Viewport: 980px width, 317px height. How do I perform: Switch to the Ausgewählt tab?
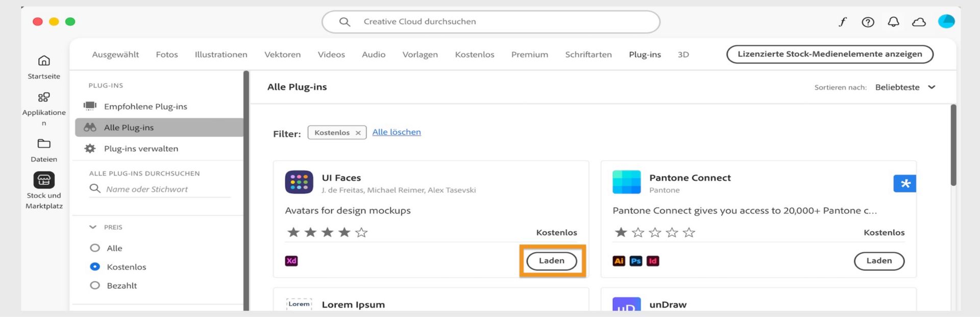coord(115,55)
